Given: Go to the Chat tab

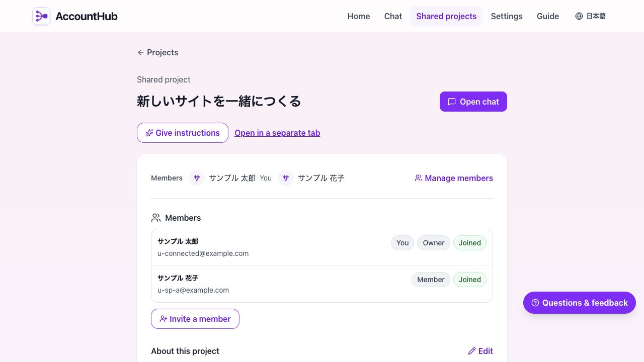Looking at the screenshot, I should pyautogui.click(x=393, y=16).
